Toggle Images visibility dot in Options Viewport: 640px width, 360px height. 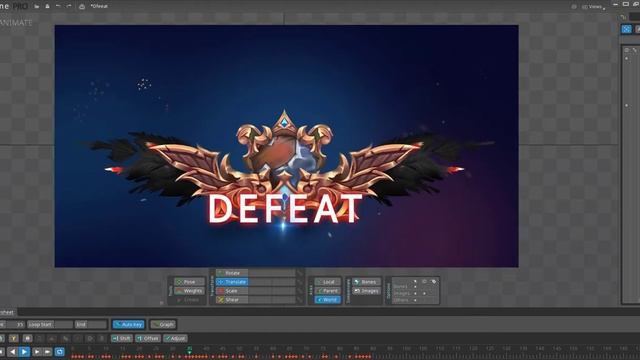tap(424, 293)
